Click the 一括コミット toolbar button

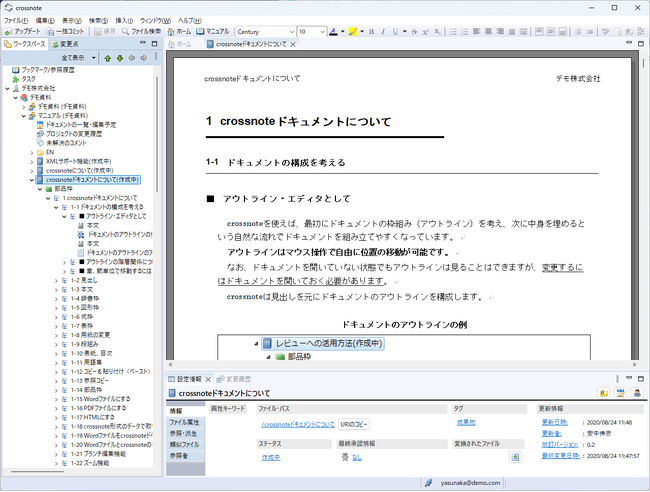point(73,32)
